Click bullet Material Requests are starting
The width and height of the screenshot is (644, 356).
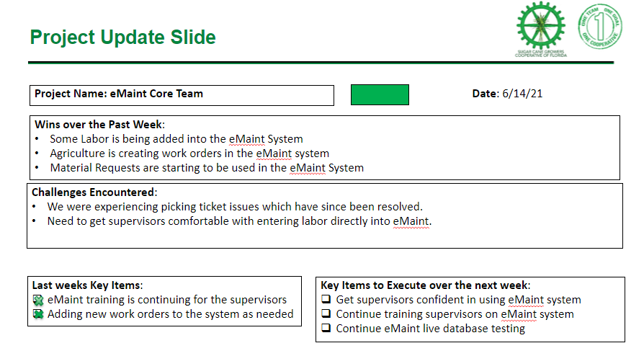(207, 168)
